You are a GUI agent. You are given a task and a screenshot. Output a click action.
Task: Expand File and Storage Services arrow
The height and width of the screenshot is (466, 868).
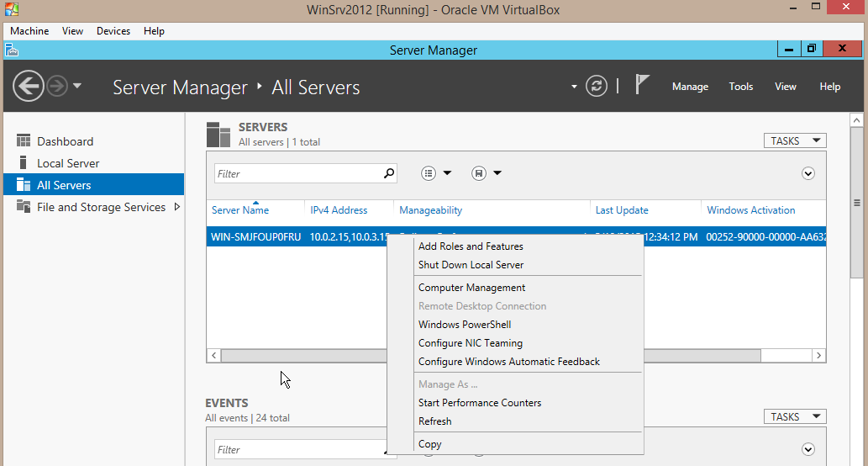pyautogui.click(x=177, y=207)
